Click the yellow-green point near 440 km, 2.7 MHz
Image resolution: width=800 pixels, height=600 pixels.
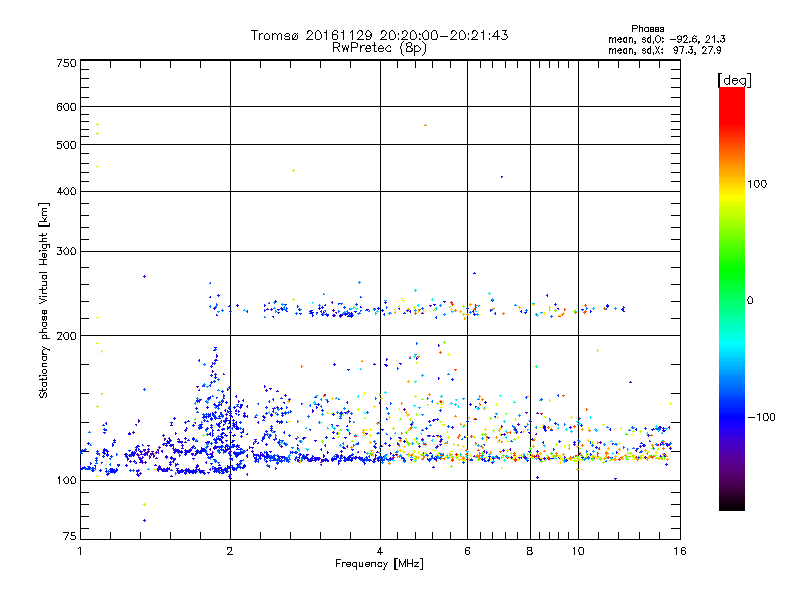pos(293,170)
